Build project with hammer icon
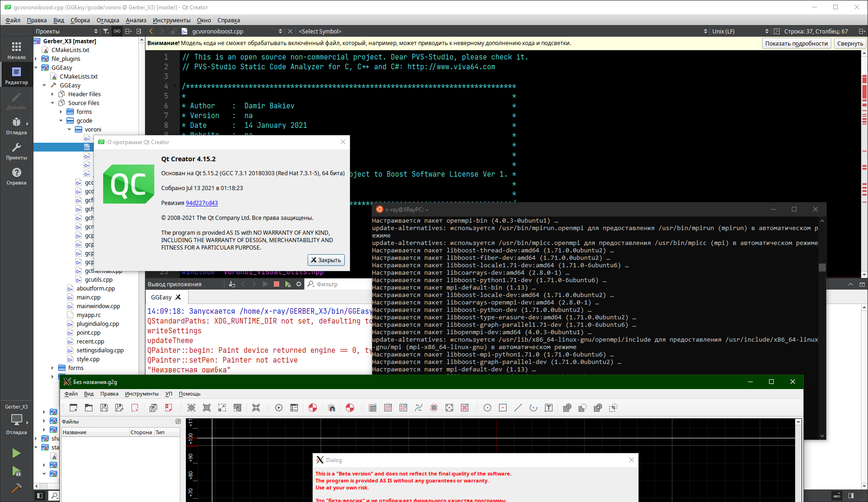868x502 pixels. click(x=16, y=488)
